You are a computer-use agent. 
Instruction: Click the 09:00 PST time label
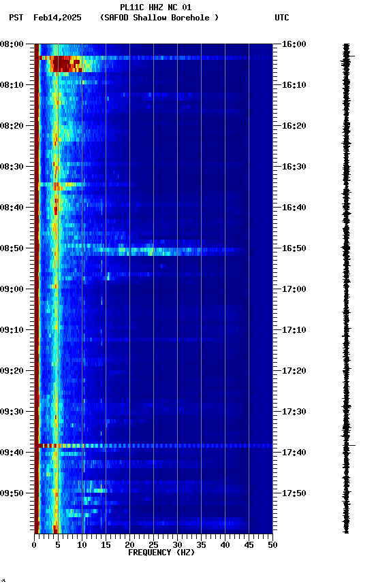(12, 289)
